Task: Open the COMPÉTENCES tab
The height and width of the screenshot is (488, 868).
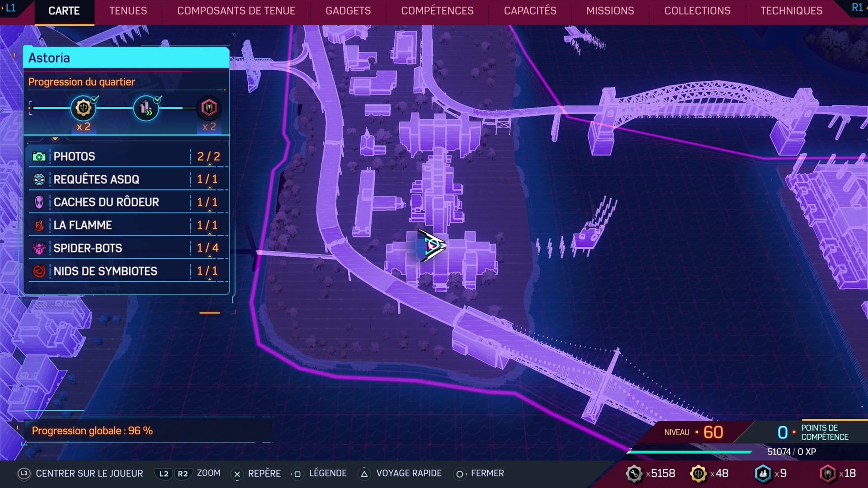Action: pyautogui.click(x=437, y=11)
